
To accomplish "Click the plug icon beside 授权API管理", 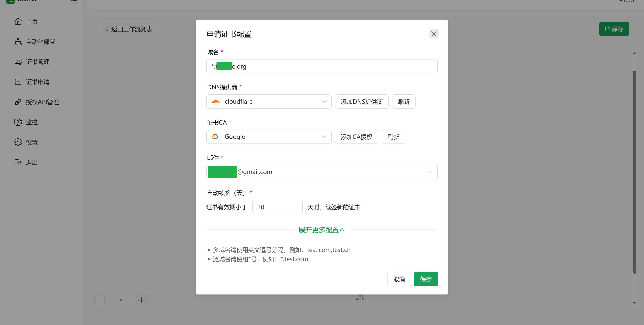I will 18,102.
